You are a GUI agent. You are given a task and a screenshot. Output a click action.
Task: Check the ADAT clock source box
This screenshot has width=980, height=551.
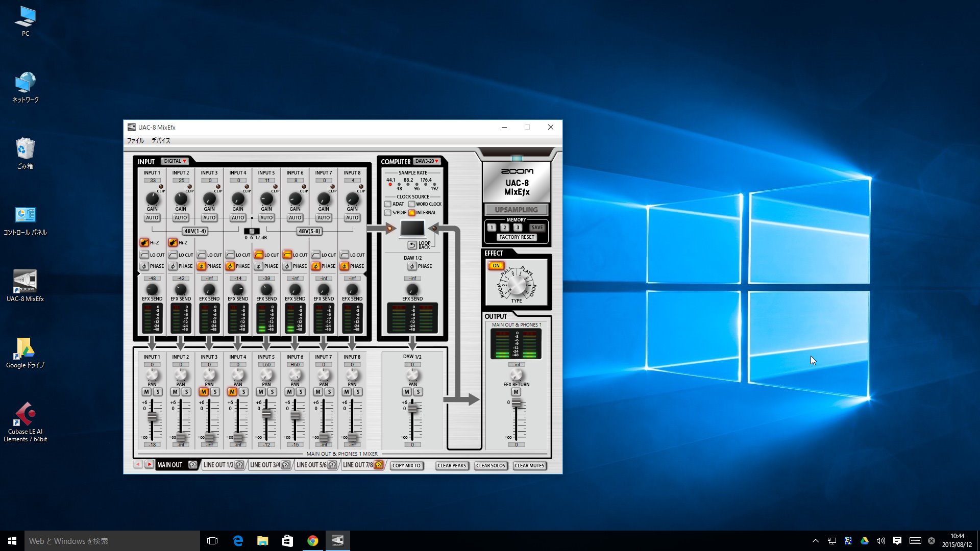tap(387, 204)
